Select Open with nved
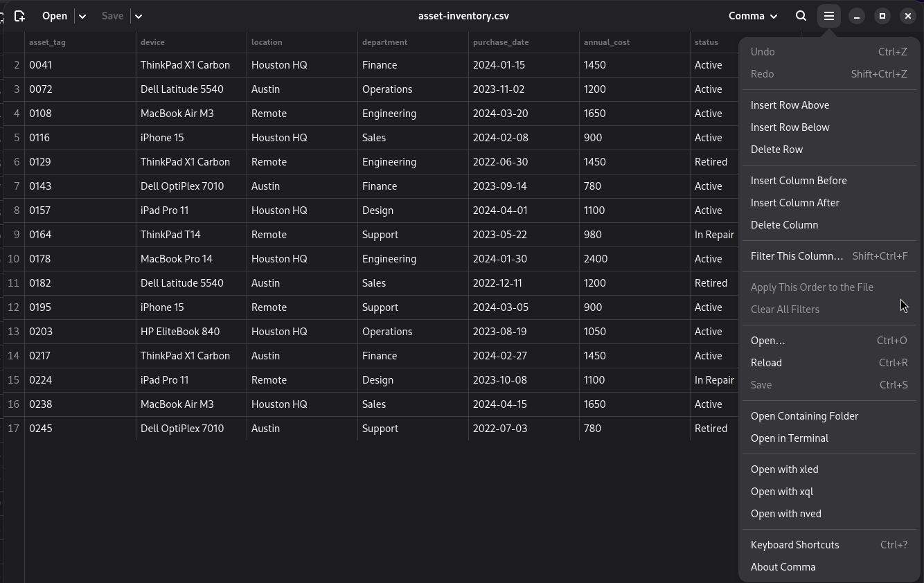Viewport: 924px width, 583px height. point(829,514)
